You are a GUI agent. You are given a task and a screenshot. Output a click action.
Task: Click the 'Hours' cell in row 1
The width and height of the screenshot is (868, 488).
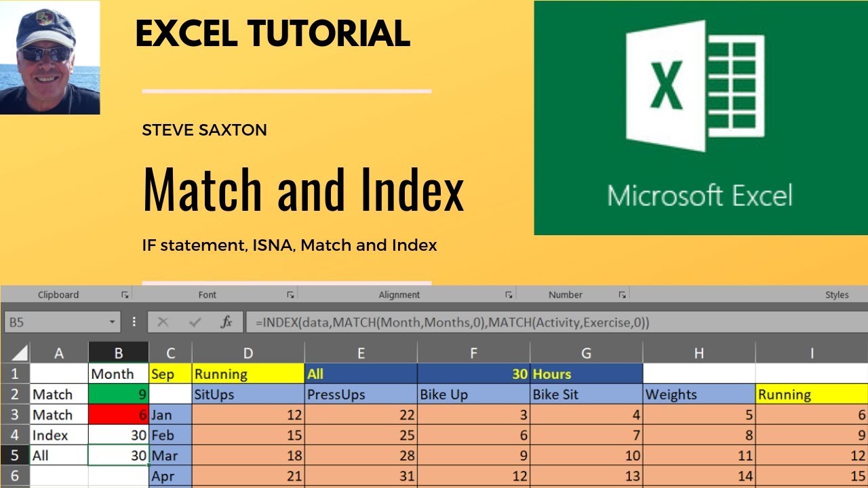587,373
